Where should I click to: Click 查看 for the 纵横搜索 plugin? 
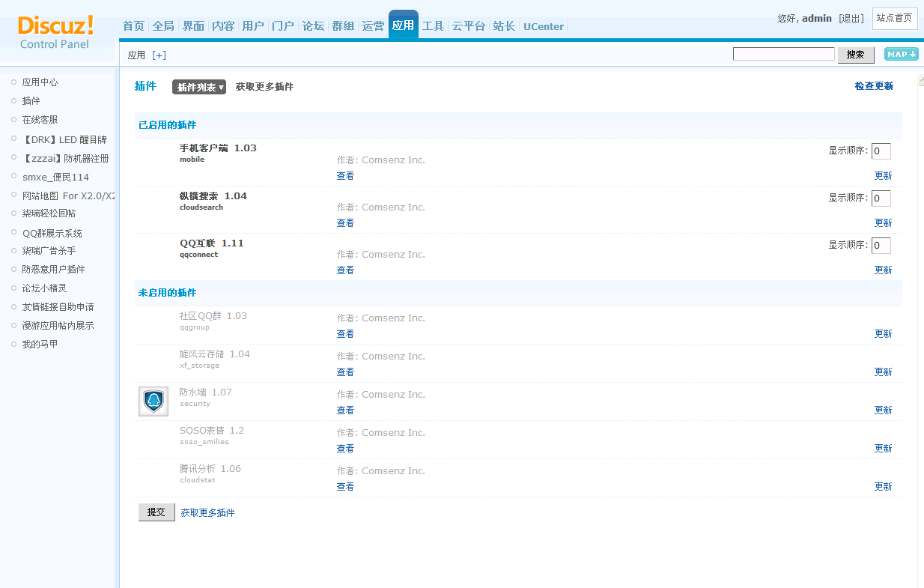pyautogui.click(x=345, y=223)
